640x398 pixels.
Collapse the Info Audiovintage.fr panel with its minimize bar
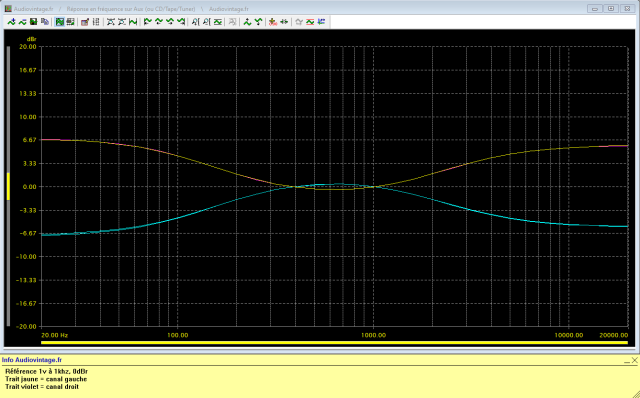click(627, 361)
